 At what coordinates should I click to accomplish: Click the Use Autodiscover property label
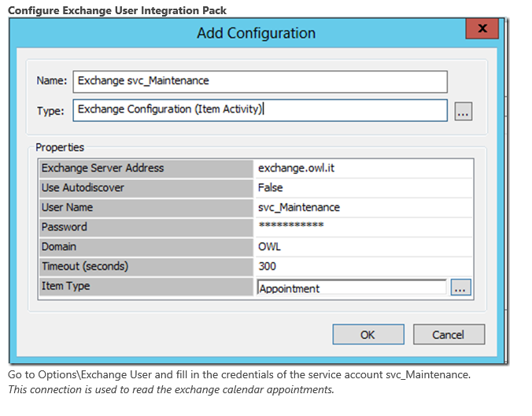pyautogui.click(x=146, y=188)
